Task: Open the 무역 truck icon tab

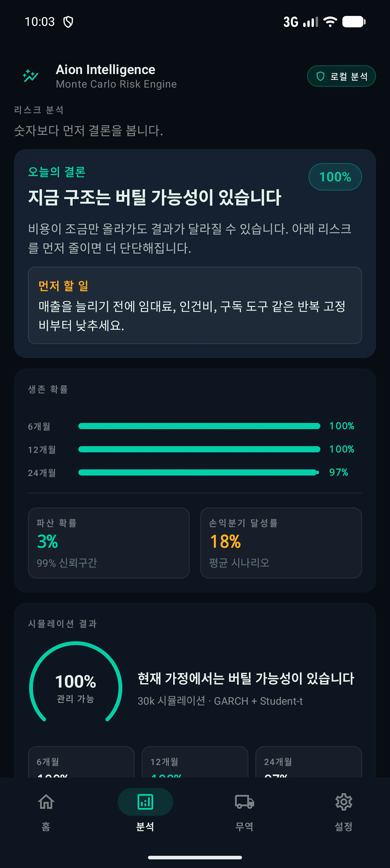Action: point(244,802)
